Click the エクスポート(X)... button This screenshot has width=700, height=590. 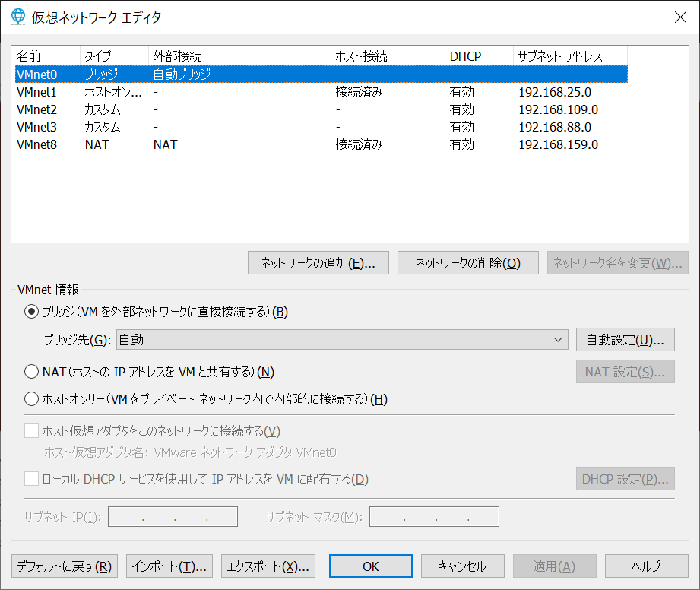268,566
